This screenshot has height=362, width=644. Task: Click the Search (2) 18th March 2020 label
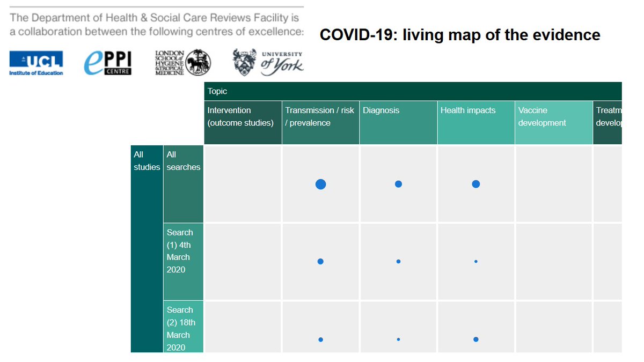point(183,328)
